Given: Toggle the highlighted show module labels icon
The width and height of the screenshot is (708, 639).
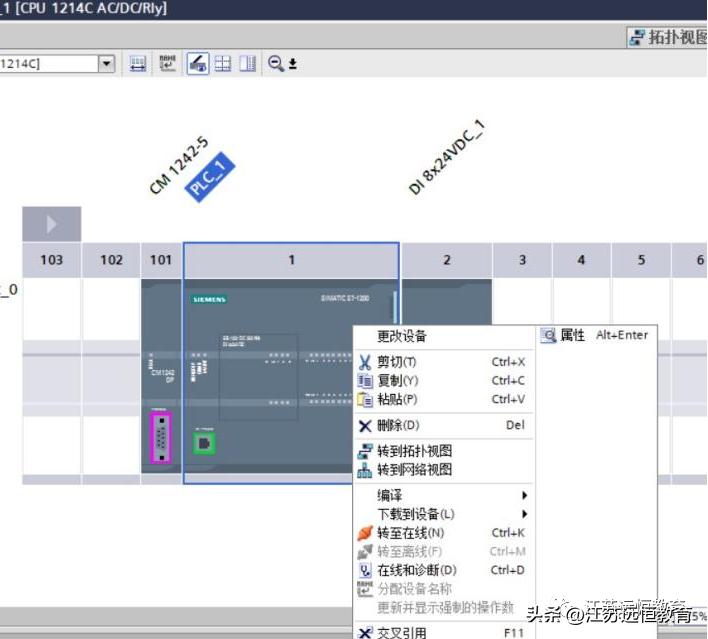Looking at the screenshot, I should (x=198, y=64).
